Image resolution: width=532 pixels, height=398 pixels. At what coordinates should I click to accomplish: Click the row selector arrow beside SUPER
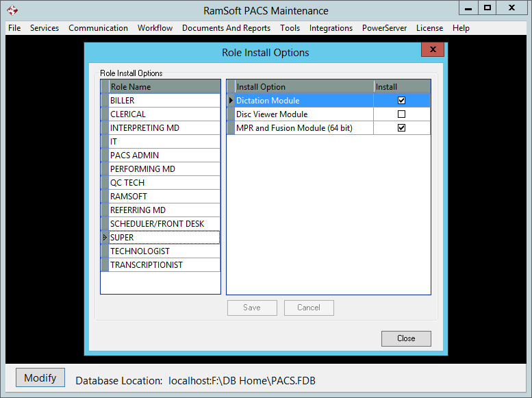[105, 238]
